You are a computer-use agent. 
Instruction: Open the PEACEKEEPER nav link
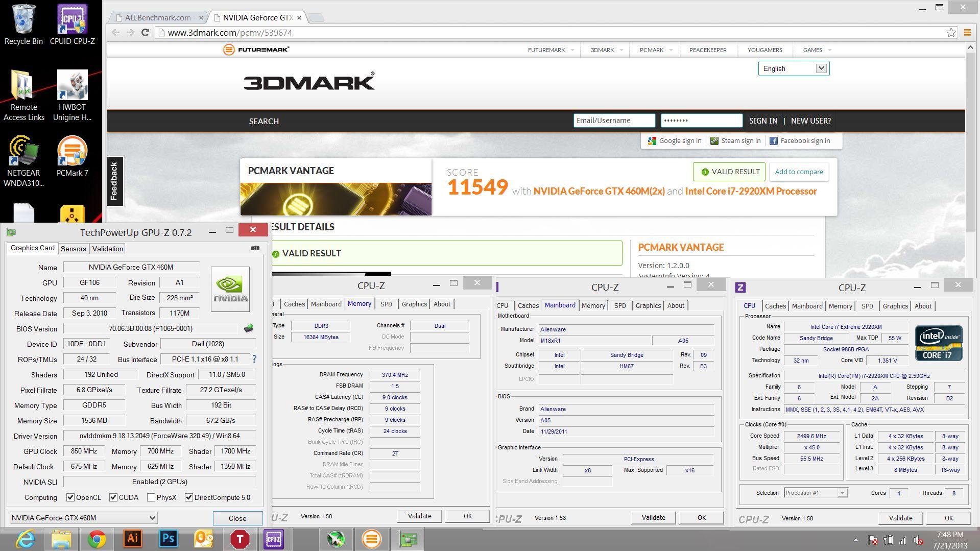[708, 50]
